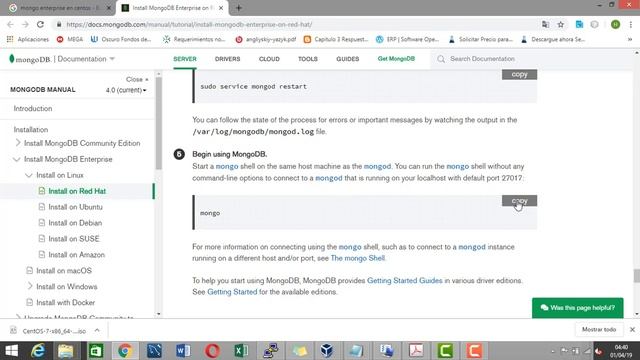Click Was this page helpful button

[x=578, y=308]
